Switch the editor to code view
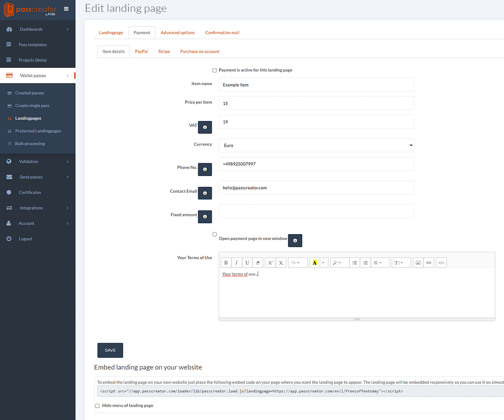This screenshot has height=420, width=504. click(x=441, y=263)
